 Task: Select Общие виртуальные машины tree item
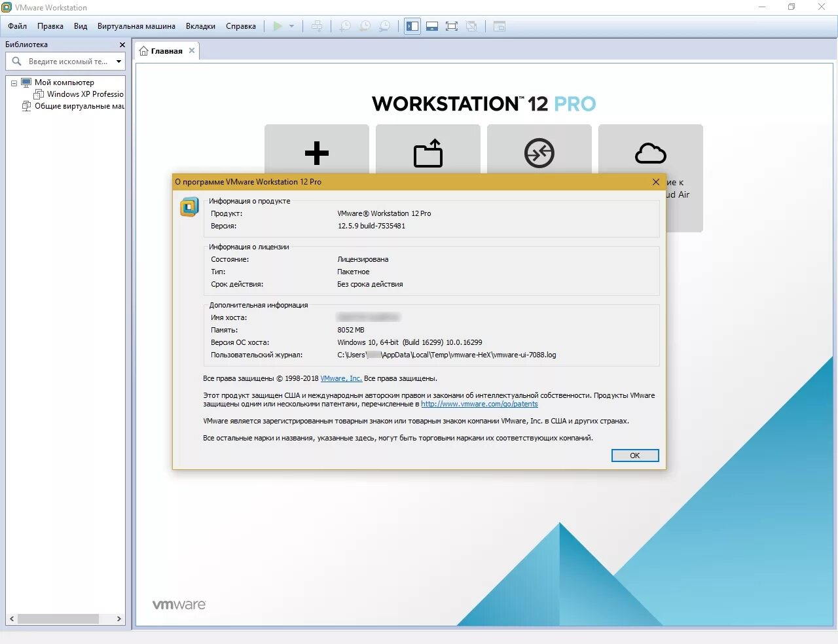tap(79, 106)
